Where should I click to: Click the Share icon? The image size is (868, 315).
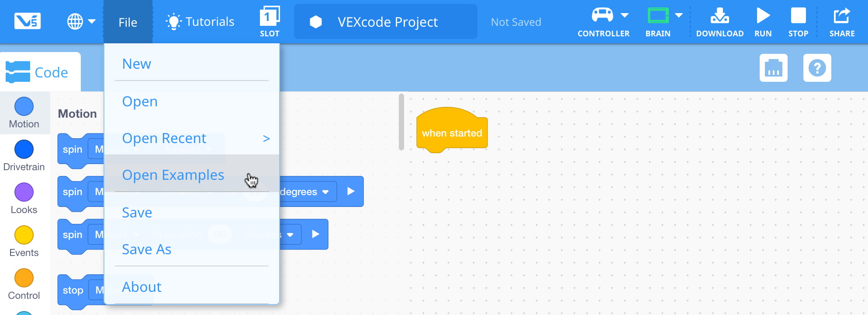point(842,15)
